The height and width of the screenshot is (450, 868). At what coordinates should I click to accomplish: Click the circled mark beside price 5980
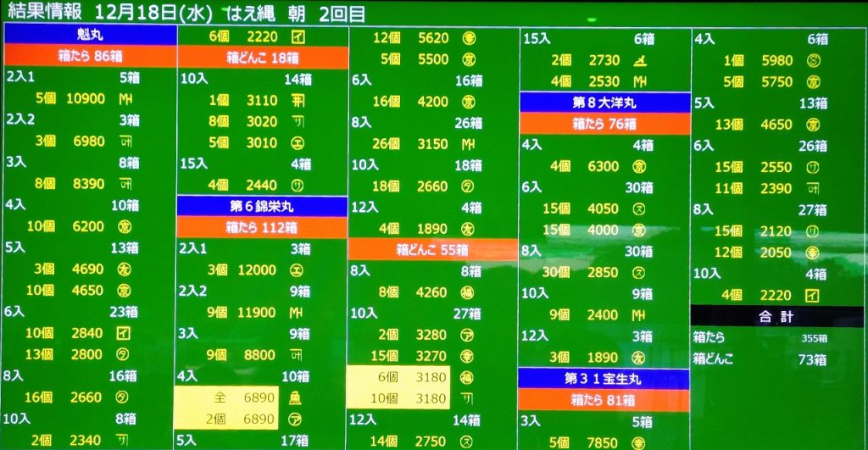pos(812,61)
